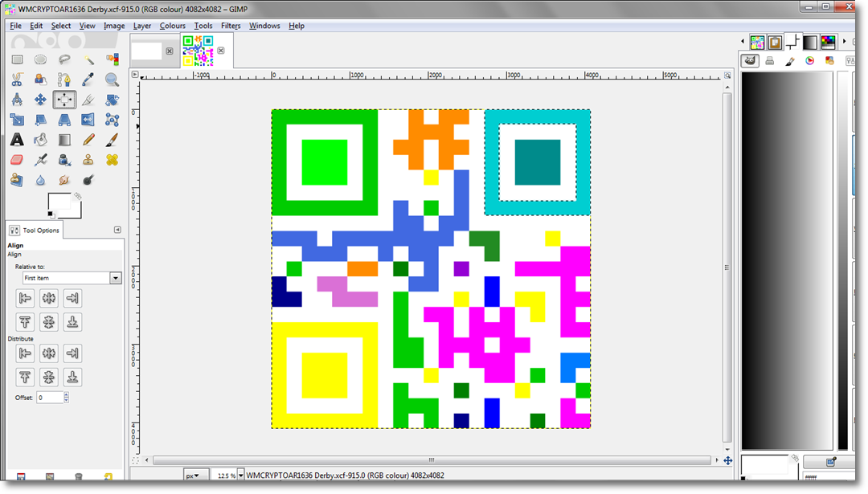
Task: Select the Fuzzy Select magic wand tool
Action: point(88,59)
